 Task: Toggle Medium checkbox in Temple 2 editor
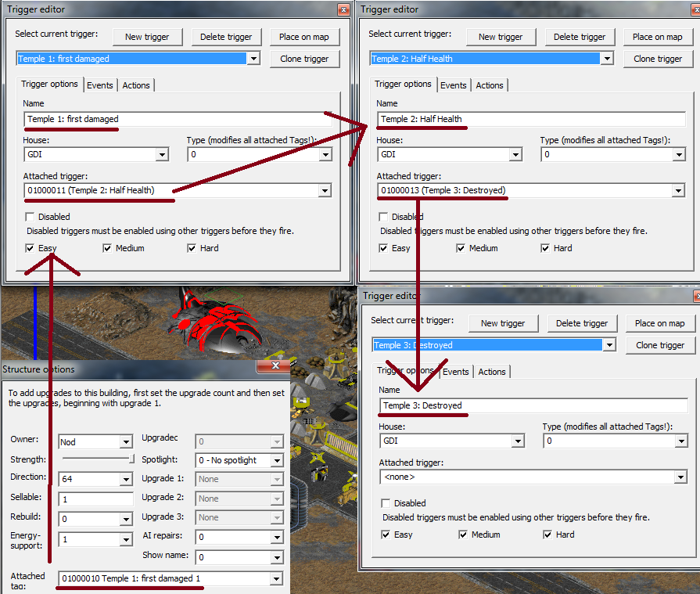pos(461,248)
